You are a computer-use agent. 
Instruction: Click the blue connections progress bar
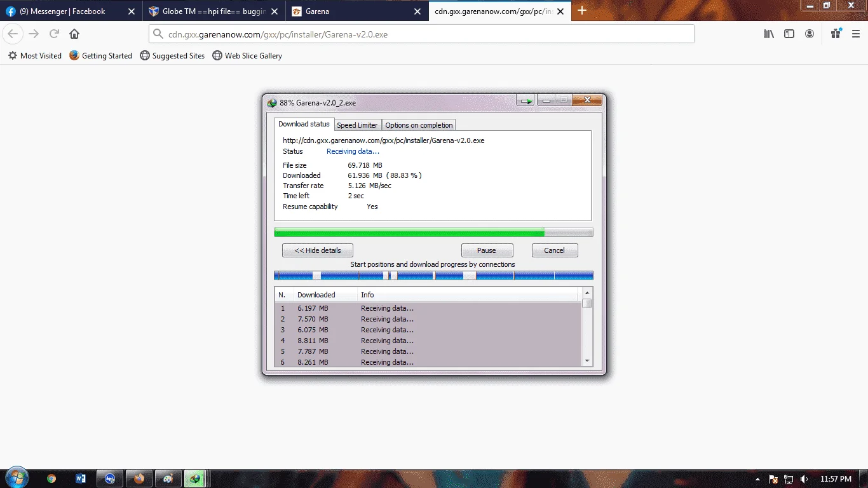coord(433,276)
